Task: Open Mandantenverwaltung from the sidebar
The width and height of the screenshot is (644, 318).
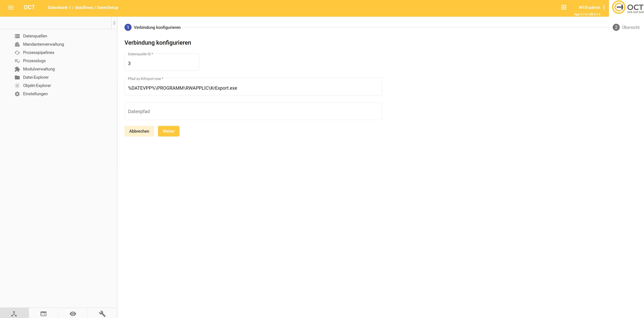Action: (x=43, y=44)
